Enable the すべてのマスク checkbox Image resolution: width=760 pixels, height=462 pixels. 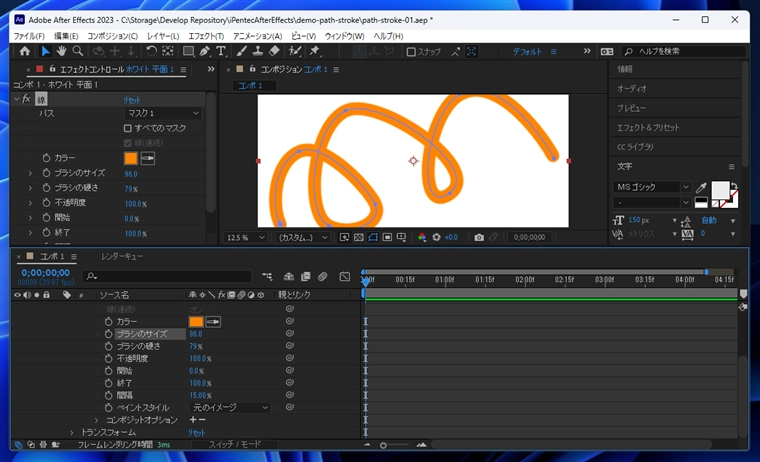coord(128,128)
